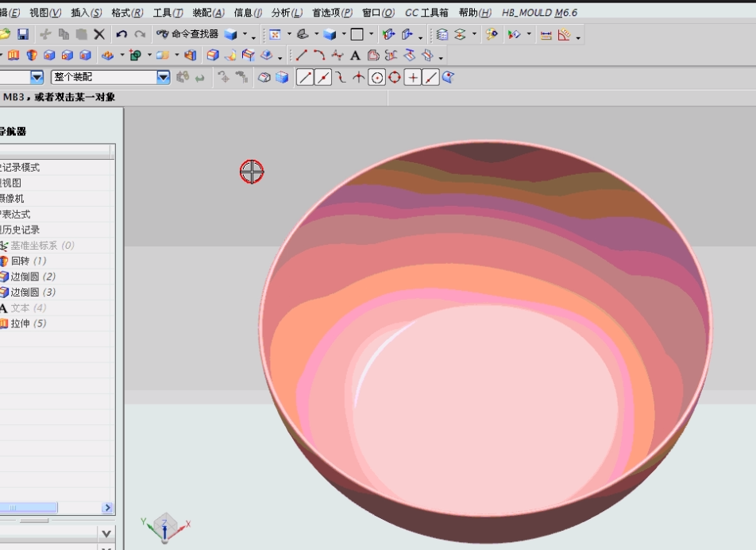Image resolution: width=756 pixels, height=550 pixels.
Task: Click the black X Delete icon
Action: click(99, 34)
